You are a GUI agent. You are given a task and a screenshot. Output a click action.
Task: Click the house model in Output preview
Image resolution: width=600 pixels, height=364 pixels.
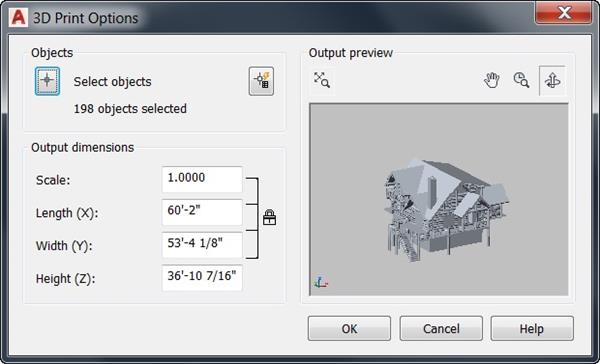point(446,209)
